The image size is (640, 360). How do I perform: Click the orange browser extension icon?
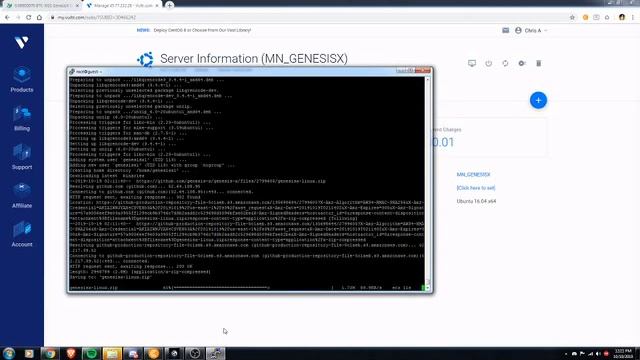tap(585, 18)
